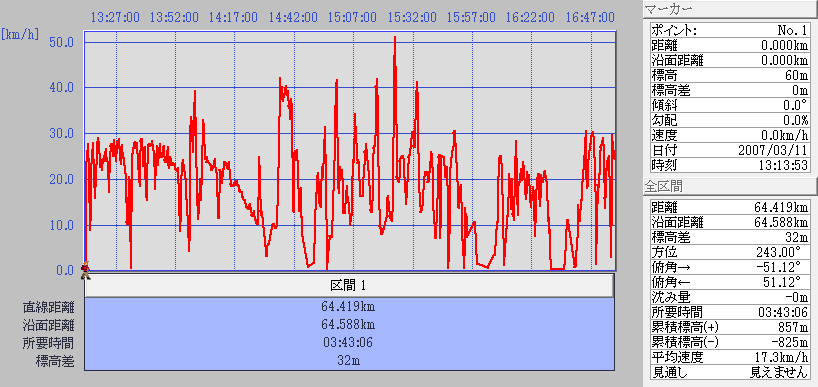Click the marker 沿面距離 0.000km row
This screenshot has height=387, width=818.
tap(730, 61)
